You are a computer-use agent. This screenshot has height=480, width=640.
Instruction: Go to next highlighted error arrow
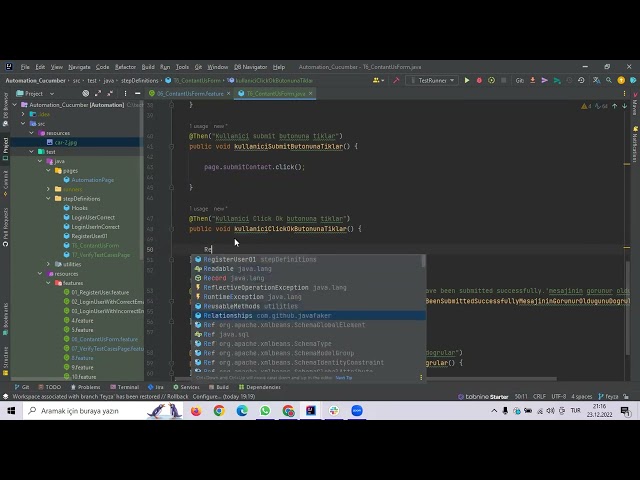click(x=624, y=106)
